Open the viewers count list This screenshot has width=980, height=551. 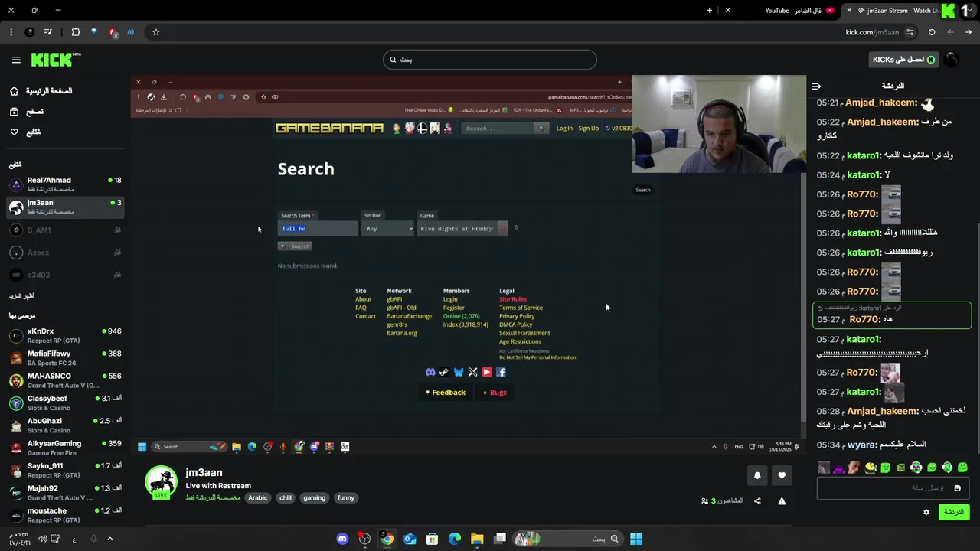tap(722, 501)
